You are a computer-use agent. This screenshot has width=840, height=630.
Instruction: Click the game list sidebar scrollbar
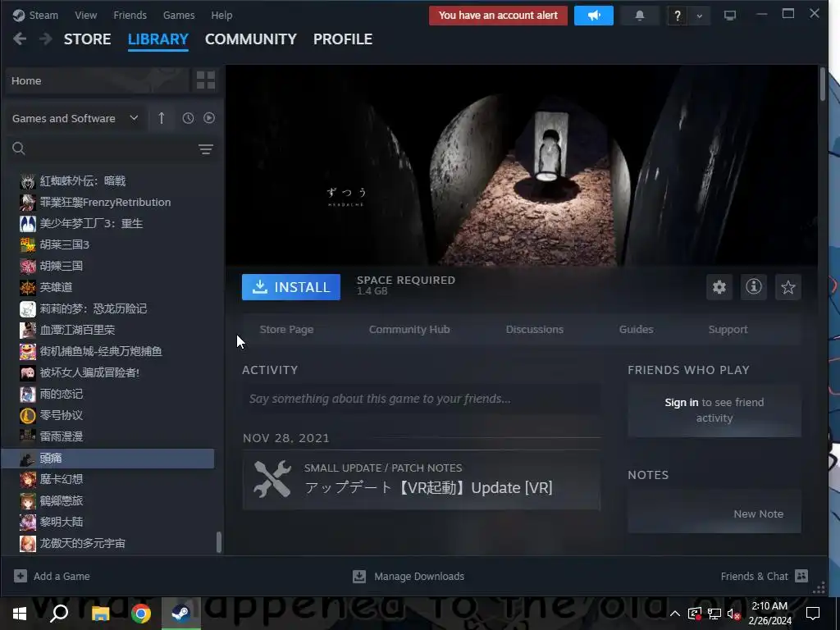218,541
